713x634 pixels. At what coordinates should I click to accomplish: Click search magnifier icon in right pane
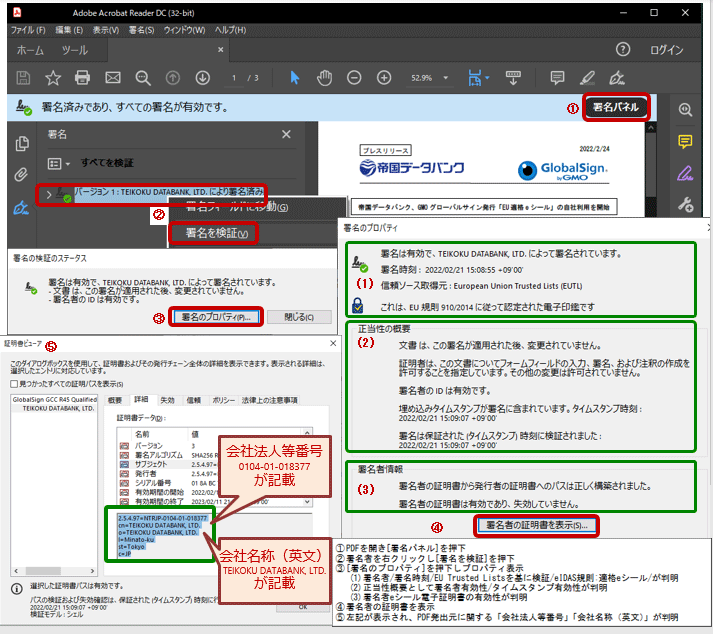pos(685,110)
